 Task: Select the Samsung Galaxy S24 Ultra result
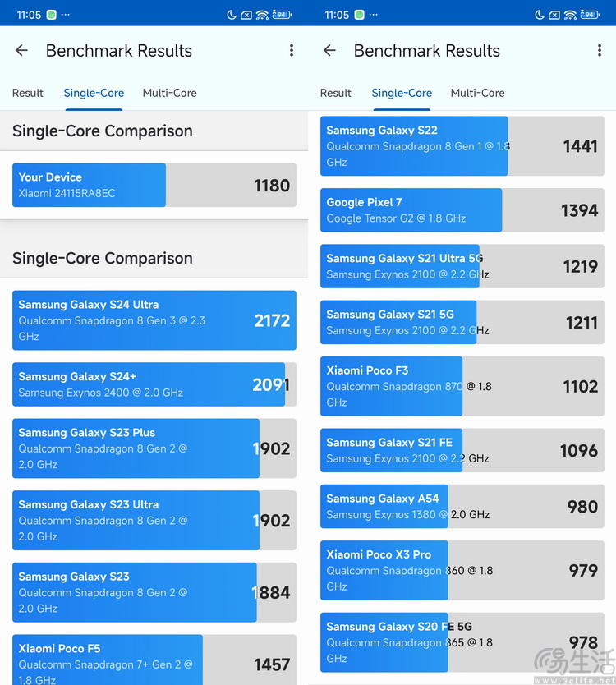pyautogui.click(x=154, y=320)
